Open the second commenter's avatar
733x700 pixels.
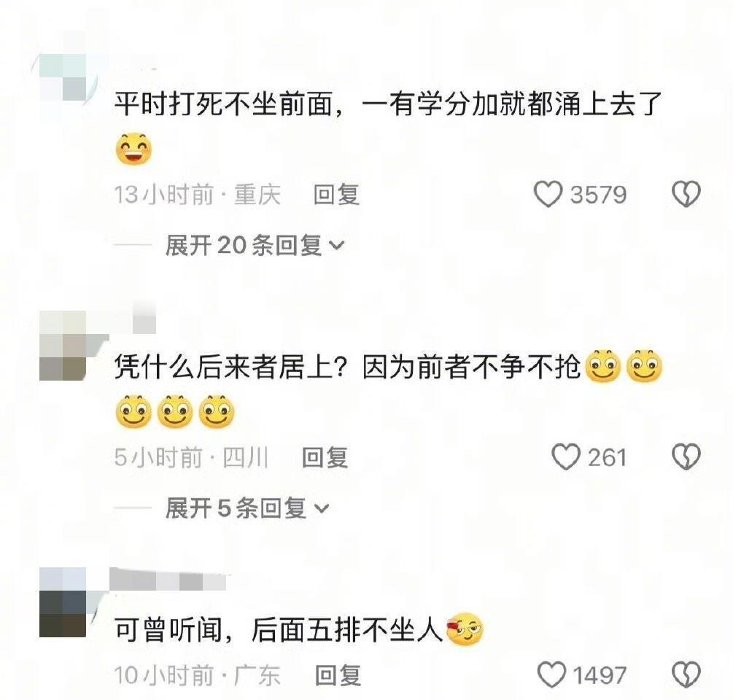tap(63, 346)
